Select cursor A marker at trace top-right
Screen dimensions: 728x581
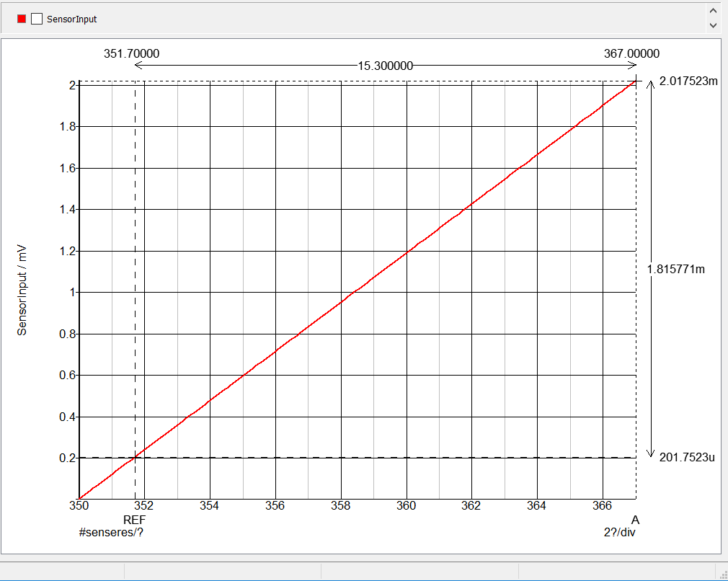coord(635,81)
